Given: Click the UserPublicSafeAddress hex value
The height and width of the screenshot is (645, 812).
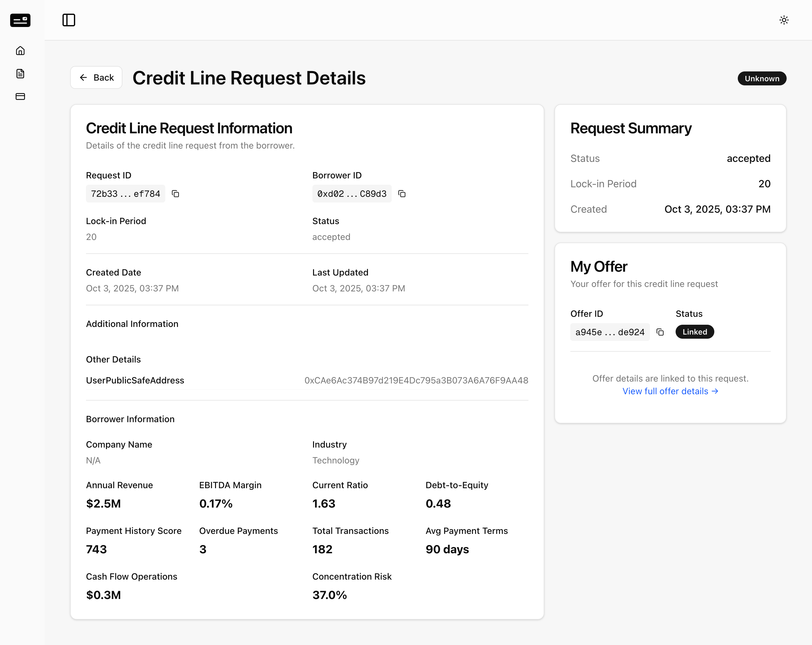Looking at the screenshot, I should (416, 380).
